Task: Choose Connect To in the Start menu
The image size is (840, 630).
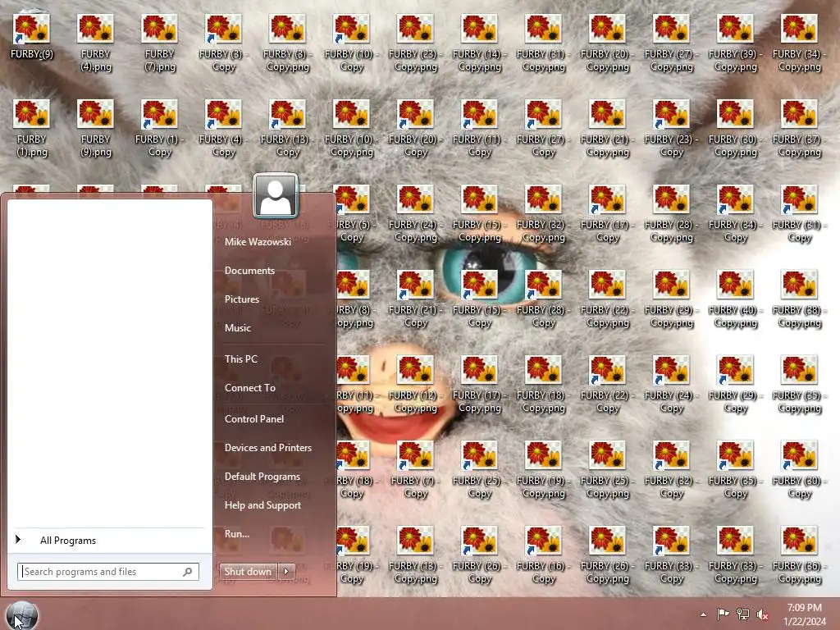Action: [249, 388]
